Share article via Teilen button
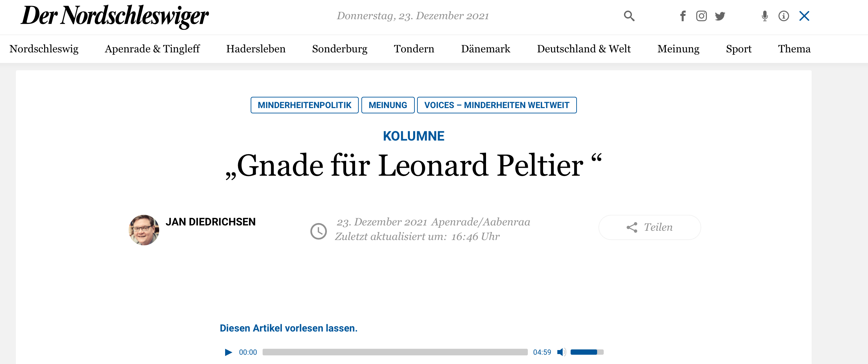 point(649,227)
